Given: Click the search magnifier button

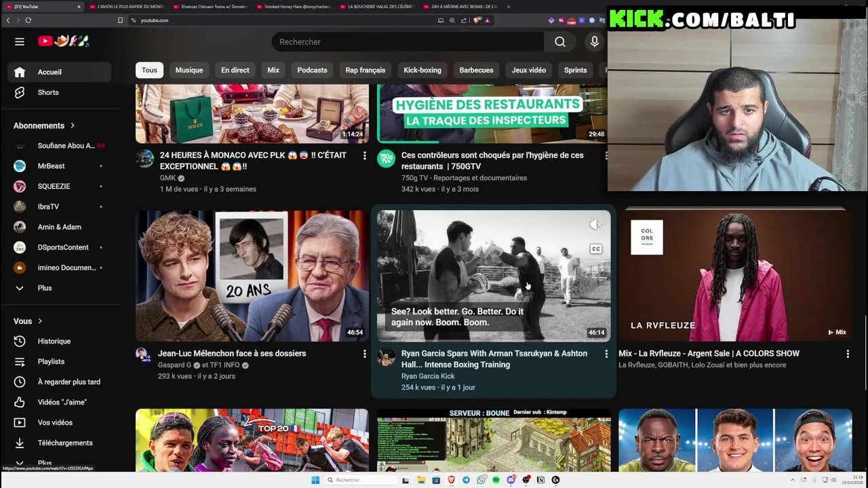Looking at the screenshot, I should tap(560, 42).
